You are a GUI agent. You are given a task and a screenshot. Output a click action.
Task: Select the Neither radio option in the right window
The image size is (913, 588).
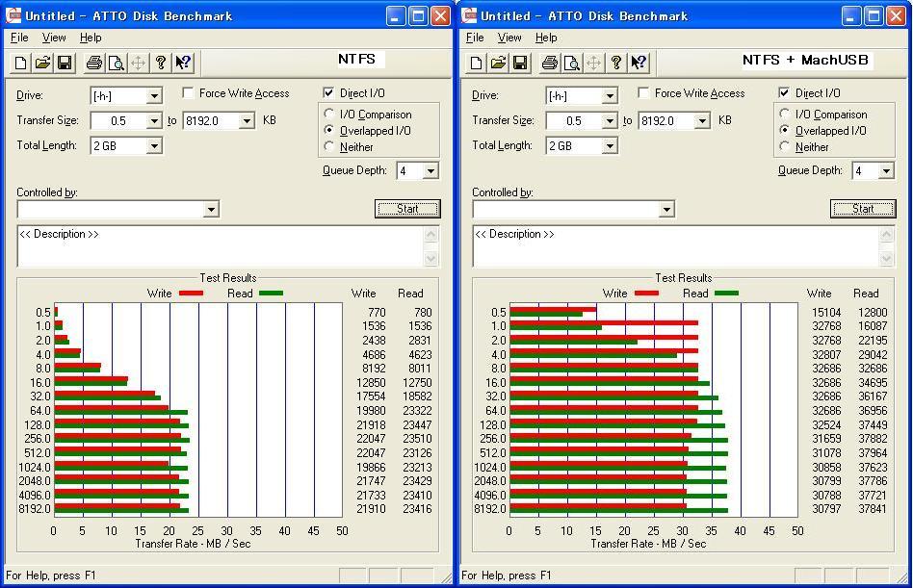tap(786, 147)
